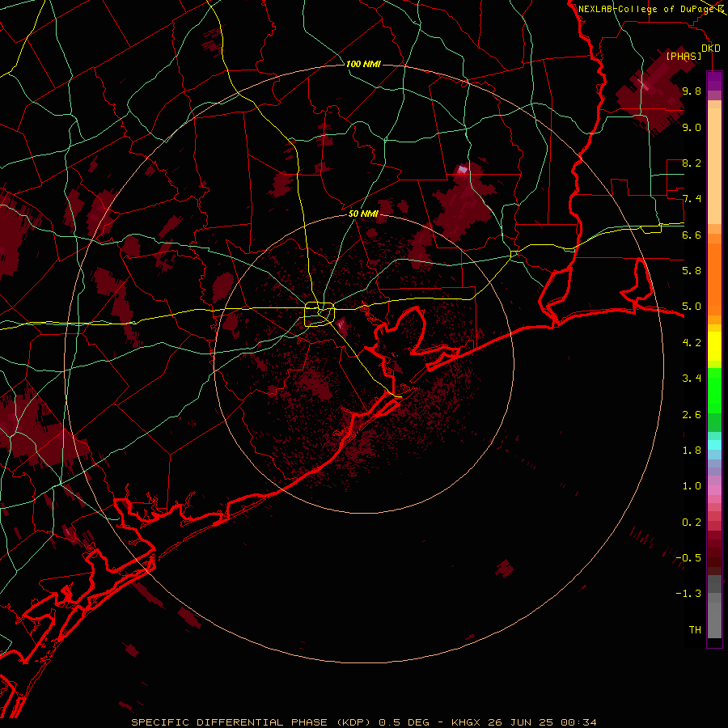Viewport: 728px width, 728px height.
Task: Pick the cyan band on the color bar
Action: [714, 445]
